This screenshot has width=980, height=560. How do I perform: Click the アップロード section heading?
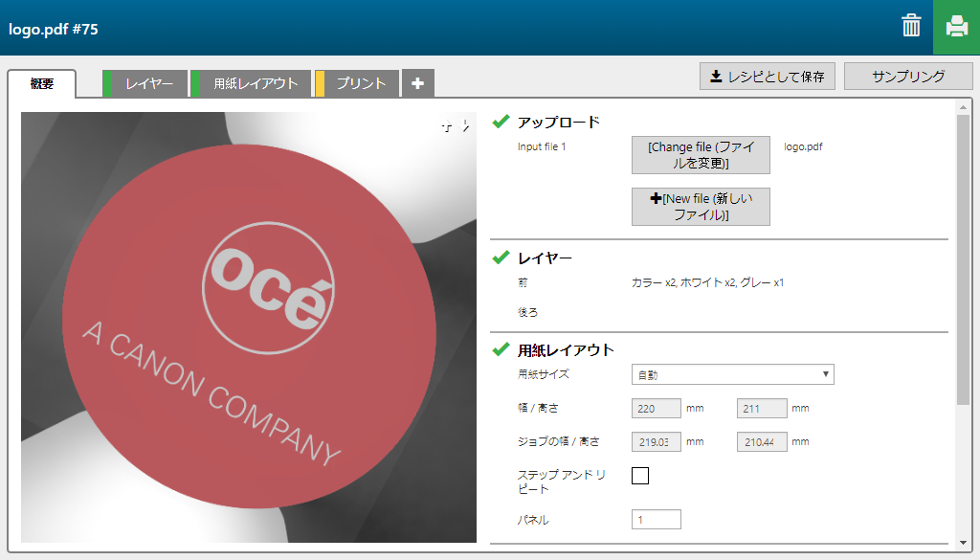[x=558, y=122]
